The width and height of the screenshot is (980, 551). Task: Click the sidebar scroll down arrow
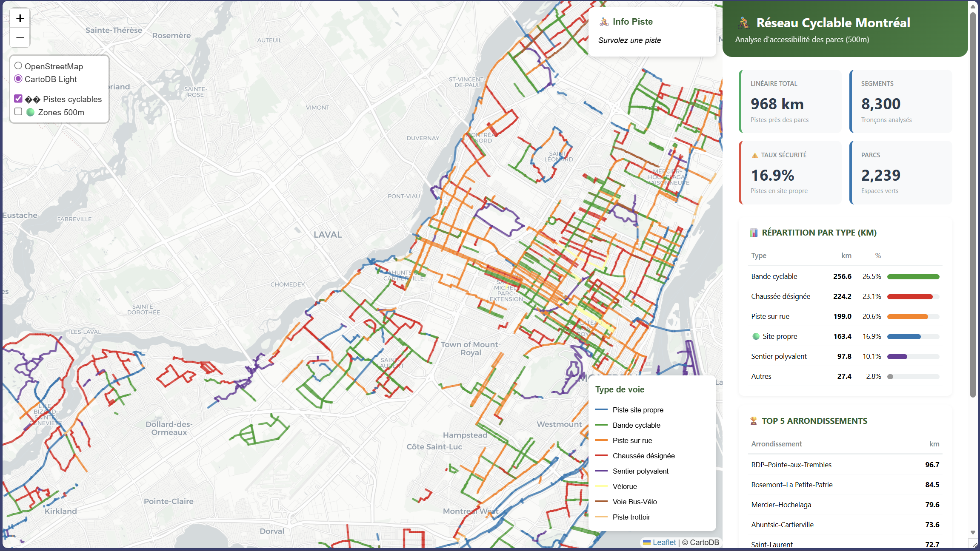tap(973, 532)
